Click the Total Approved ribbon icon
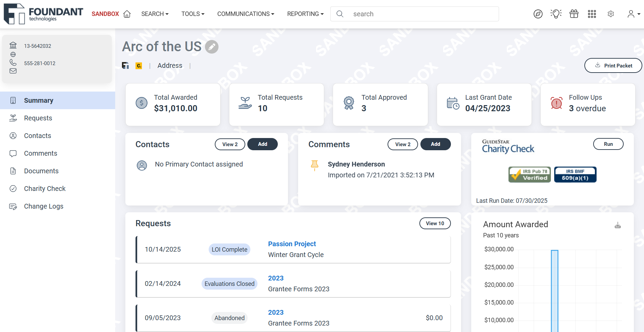Viewport: 644px width, 332px height. click(x=349, y=103)
